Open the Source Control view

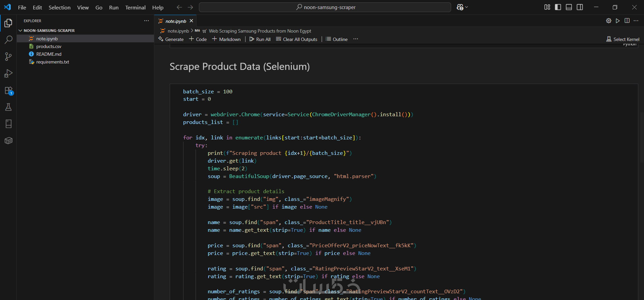tap(8, 56)
